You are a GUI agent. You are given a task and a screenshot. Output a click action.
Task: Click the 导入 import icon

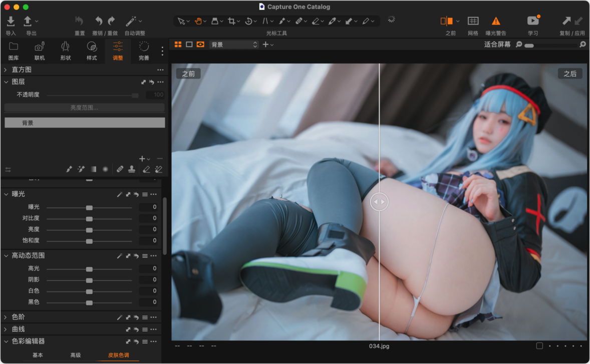click(x=11, y=21)
